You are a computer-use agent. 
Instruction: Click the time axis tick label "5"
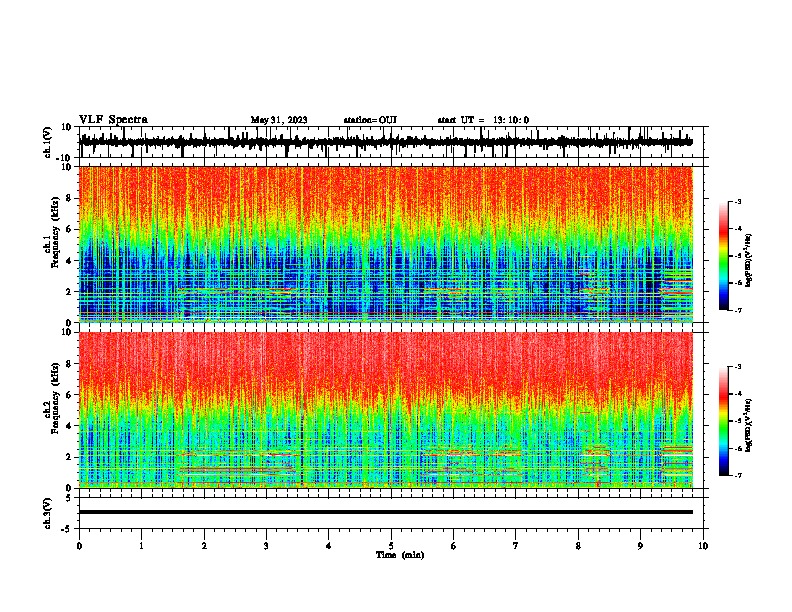(391, 545)
